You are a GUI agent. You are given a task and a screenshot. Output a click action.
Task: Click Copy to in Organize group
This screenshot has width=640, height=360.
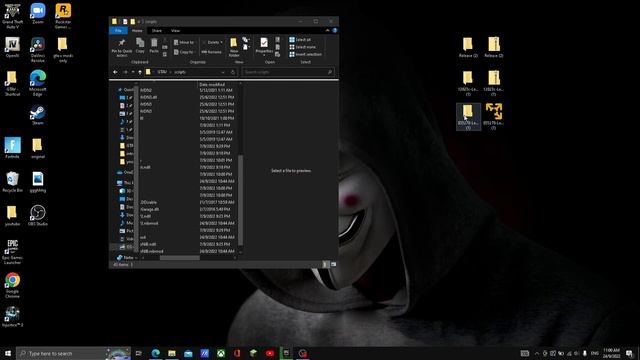point(184,52)
